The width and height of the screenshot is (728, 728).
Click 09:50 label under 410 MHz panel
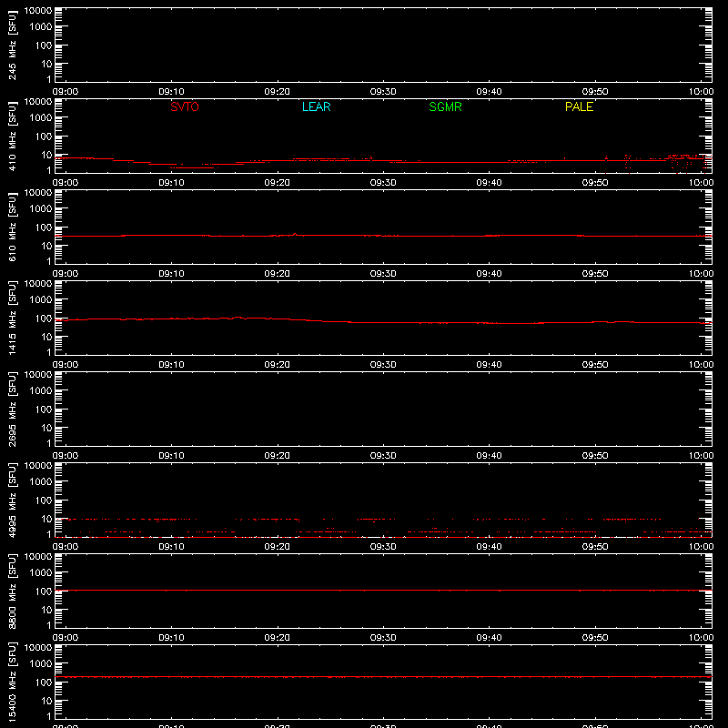595,183
